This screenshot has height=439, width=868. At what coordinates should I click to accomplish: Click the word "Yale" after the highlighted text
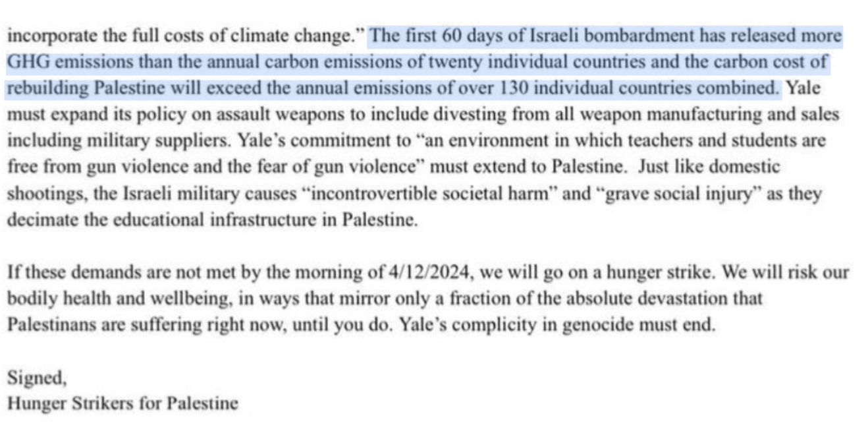803,87
